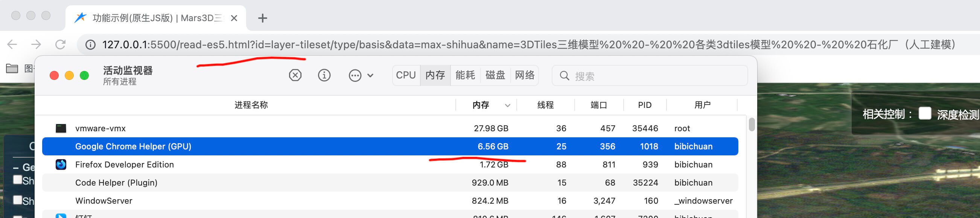This screenshot has height=218, width=980.
Task: Click the stop process (X) icon
Action: pyautogui.click(x=295, y=75)
